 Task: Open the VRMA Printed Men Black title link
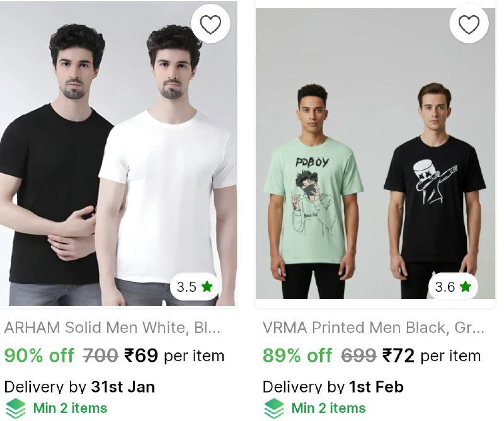[374, 328]
